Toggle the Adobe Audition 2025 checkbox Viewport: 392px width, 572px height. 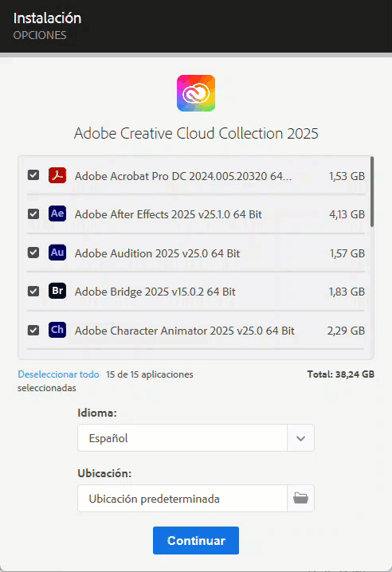pyautogui.click(x=33, y=253)
